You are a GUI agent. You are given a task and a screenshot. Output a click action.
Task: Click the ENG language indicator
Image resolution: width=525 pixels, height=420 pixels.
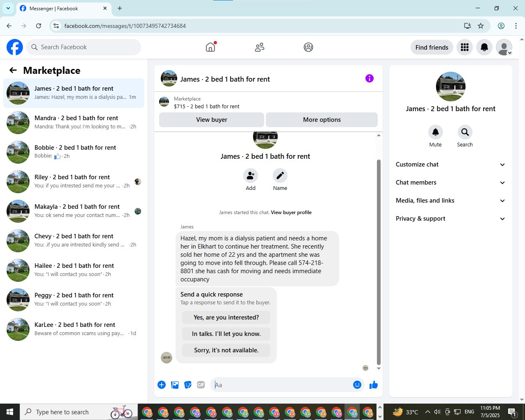click(470, 412)
